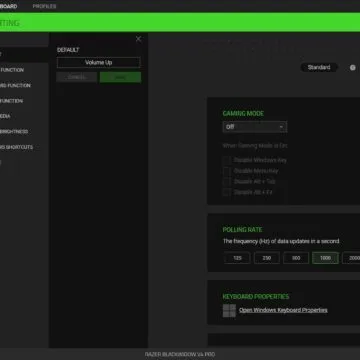Click the green Save button
This screenshot has width=360, height=360.
[120, 77]
